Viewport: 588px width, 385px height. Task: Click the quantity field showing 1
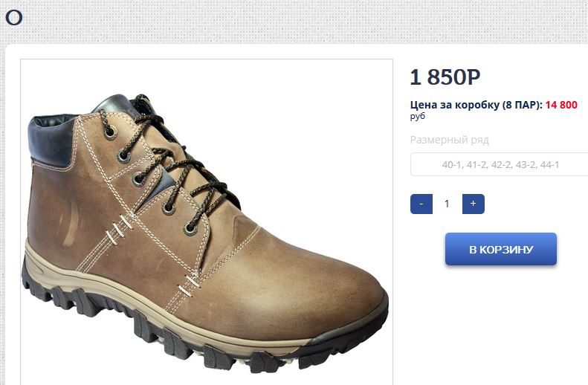click(x=447, y=204)
